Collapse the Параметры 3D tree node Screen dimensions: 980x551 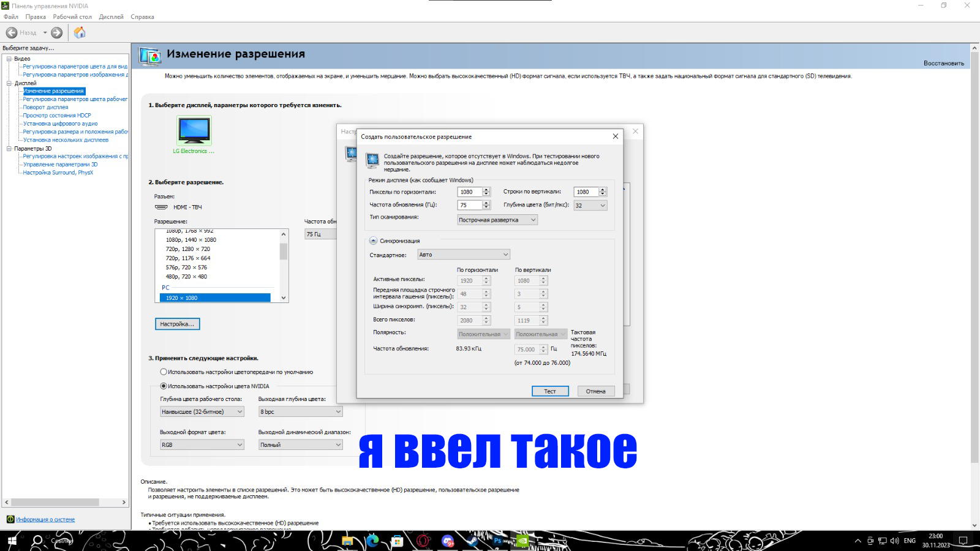point(9,149)
